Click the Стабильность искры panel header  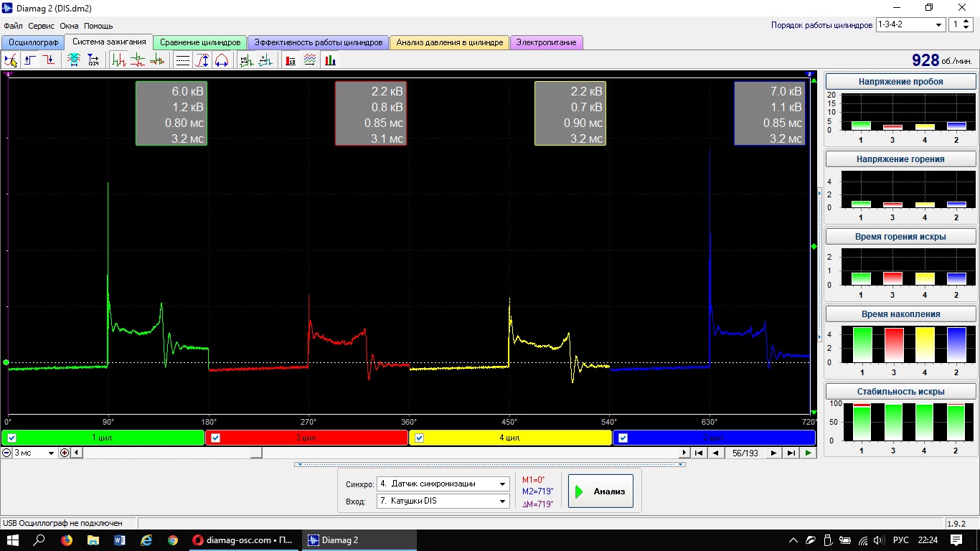pyautogui.click(x=900, y=392)
